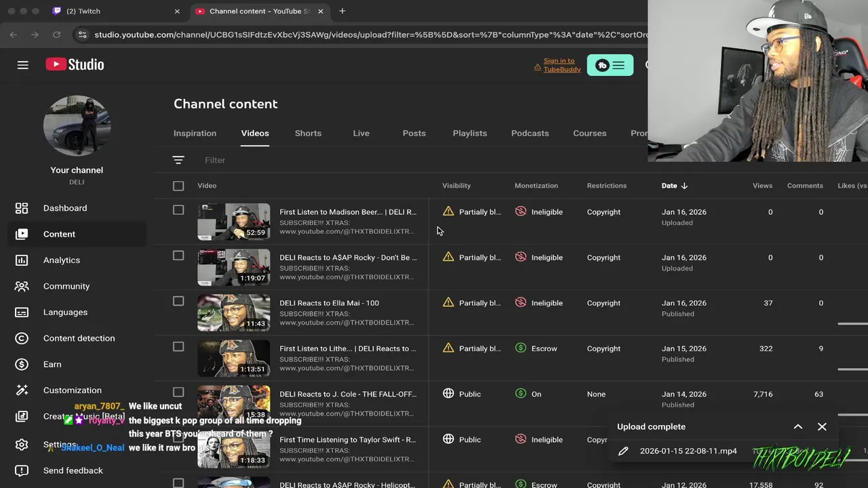Click Escrow status on Lithe row
Viewport: 868px width, 488px height.
(x=544, y=348)
